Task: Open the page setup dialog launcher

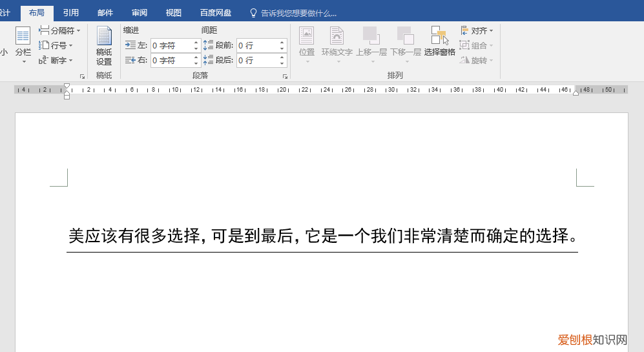Action: (x=82, y=76)
